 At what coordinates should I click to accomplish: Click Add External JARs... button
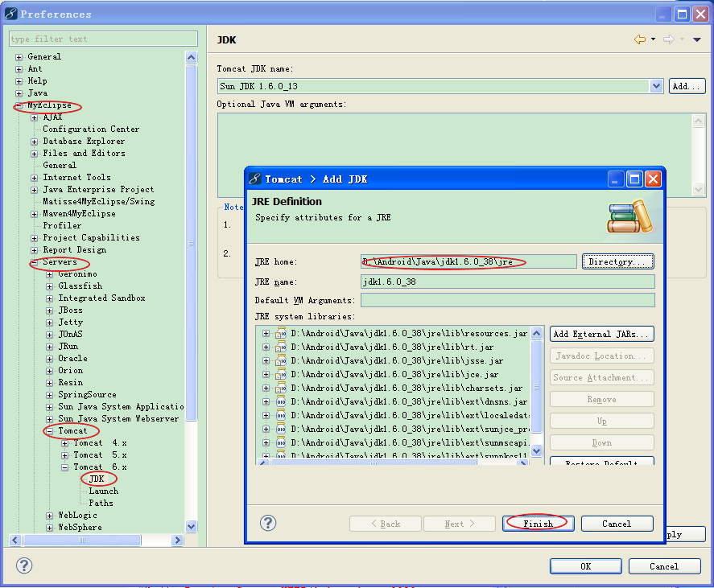601,334
